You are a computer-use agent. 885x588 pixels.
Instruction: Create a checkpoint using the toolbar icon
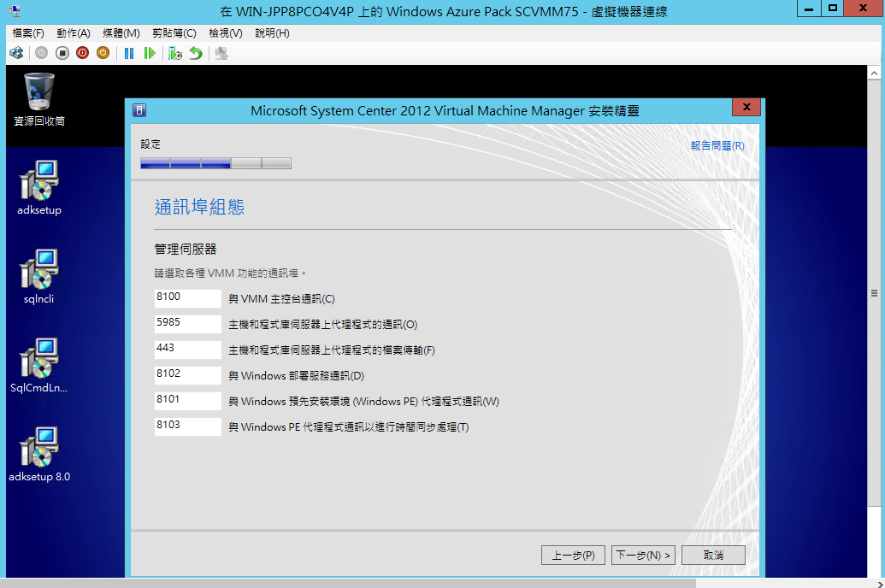pos(175,53)
